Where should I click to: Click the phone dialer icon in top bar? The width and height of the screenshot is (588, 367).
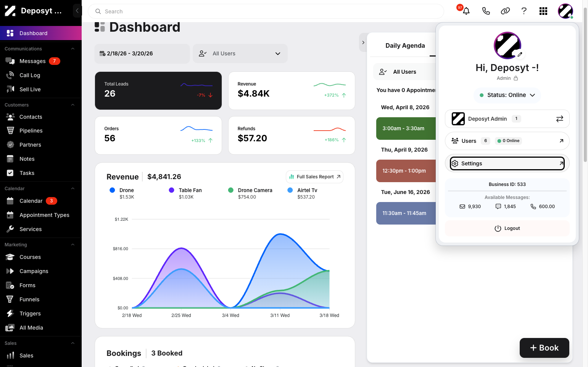pyautogui.click(x=486, y=11)
